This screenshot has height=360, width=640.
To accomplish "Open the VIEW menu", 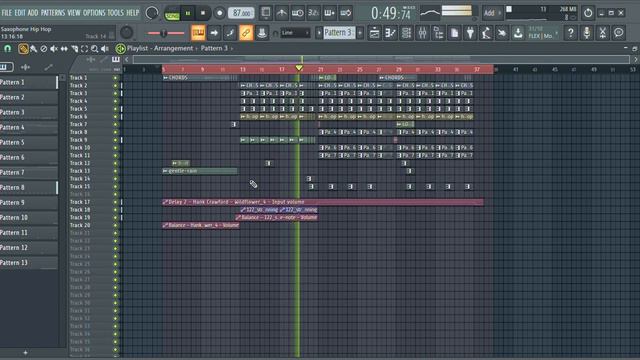I will [x=74, y=13].
